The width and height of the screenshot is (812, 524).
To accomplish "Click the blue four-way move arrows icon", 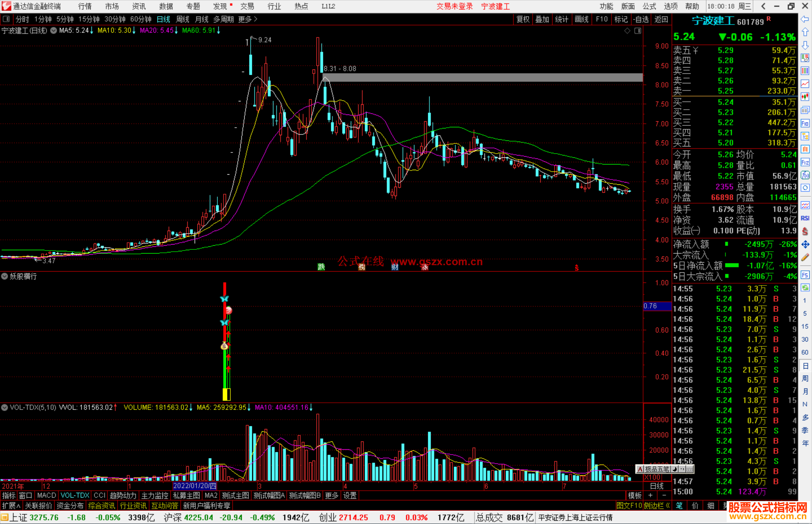I will click(805, 245).
